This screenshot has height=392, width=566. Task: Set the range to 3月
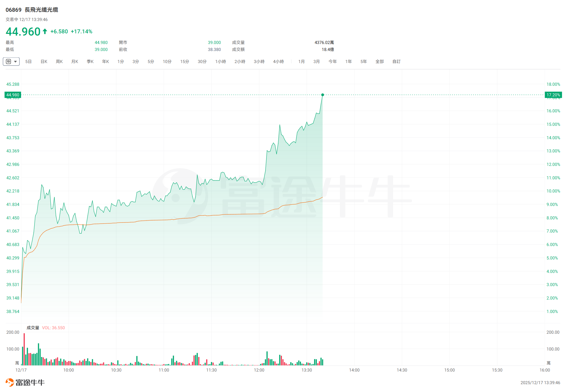(316, 61)
